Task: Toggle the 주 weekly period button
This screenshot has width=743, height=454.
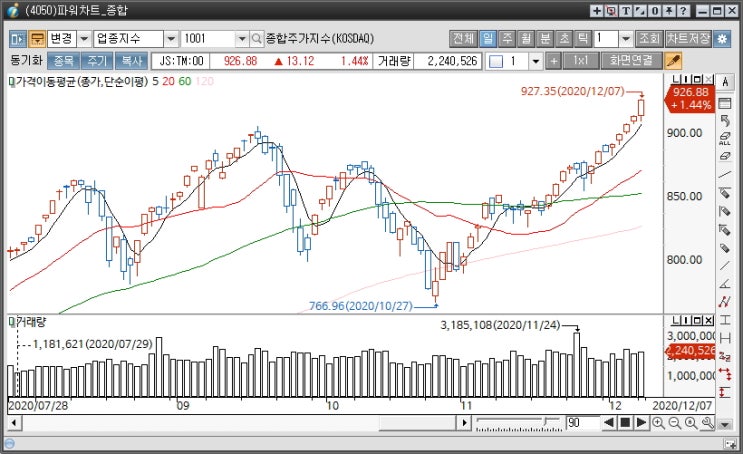Action: coord(507,39)
